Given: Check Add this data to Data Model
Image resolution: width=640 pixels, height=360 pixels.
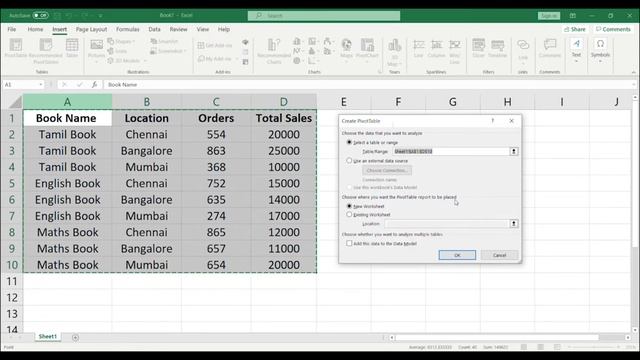Looking at the screenshot, I should [349, 243].
